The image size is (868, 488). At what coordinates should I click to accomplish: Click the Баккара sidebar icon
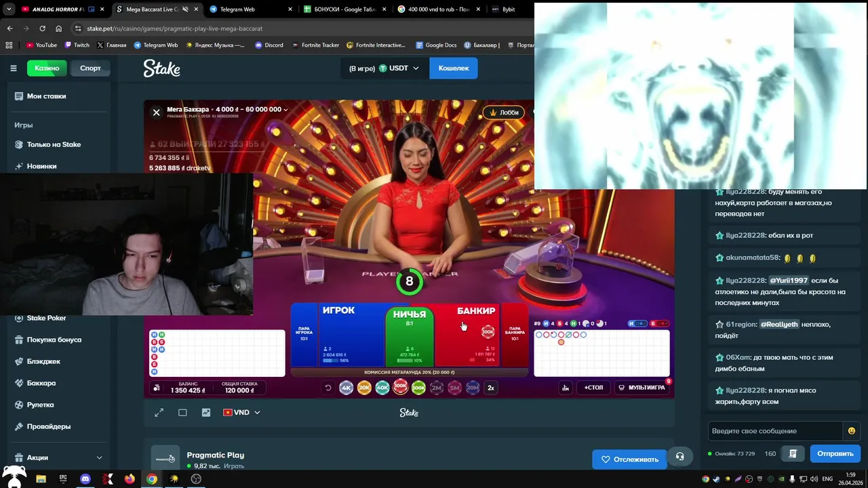[19, 383]
